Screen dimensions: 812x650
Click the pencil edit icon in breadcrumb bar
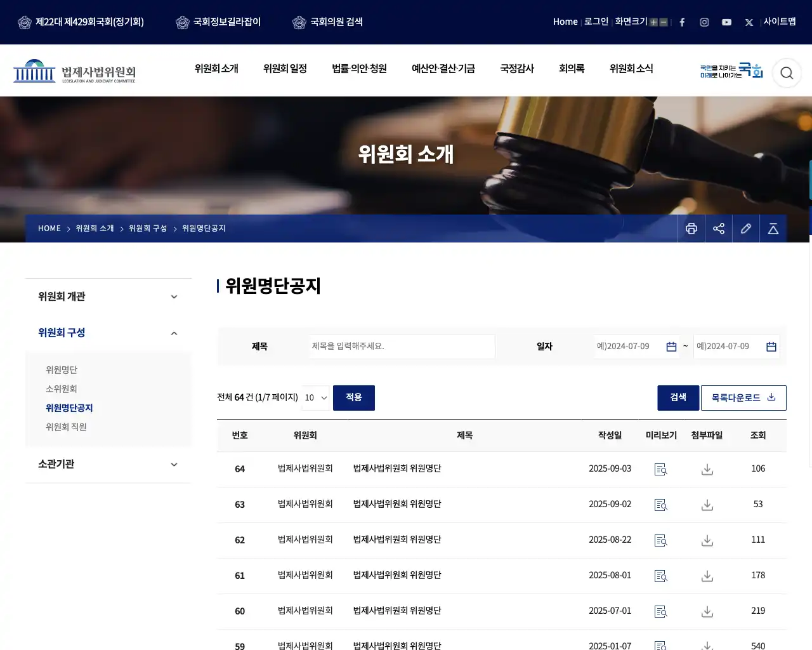[746, 229]
